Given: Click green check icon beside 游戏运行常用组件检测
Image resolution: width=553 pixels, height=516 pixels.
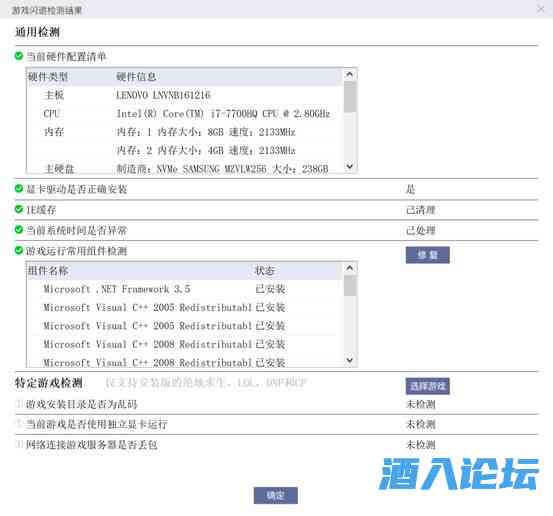Looking at the screenshot, I should (19, 250).
